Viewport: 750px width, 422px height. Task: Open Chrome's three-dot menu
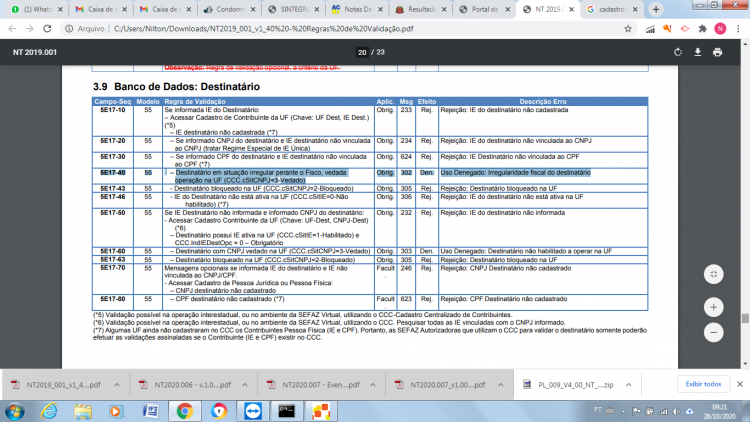[738, 29]
